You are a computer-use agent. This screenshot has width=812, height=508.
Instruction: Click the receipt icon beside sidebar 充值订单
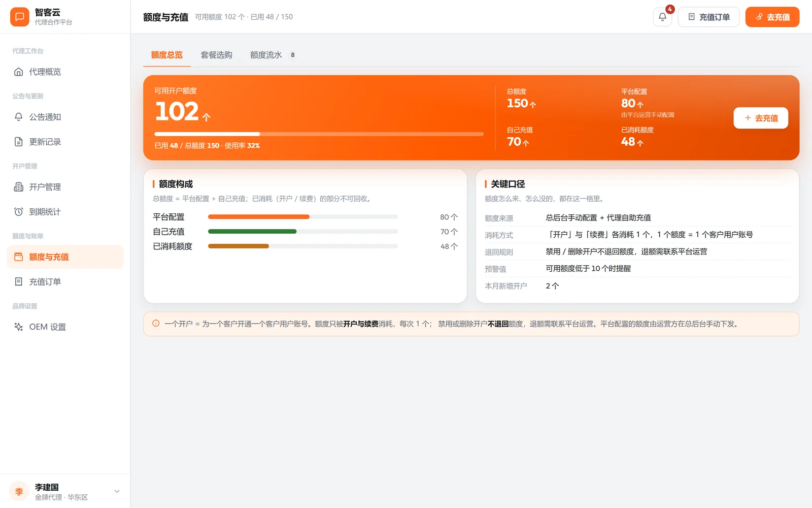point(19,281)
